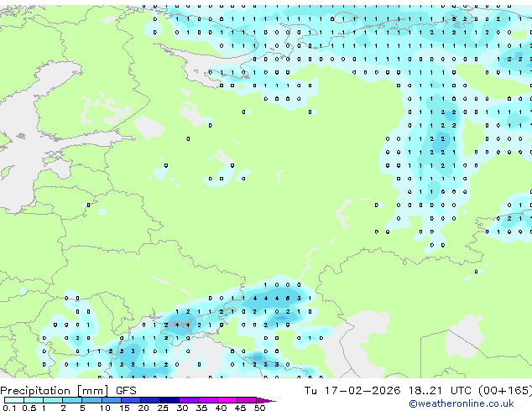Image resolution: width=532 pixels, height=411 pixels.
Task: Click the 0.5–1 mm legend swatch
Action: pyautogui.click(x=34, y=400)
